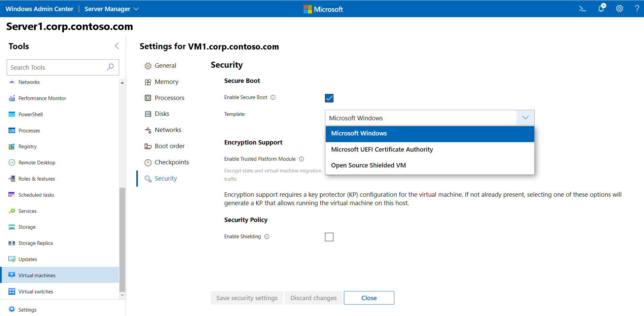Click info icon next to Enable Shielding
Viewport: 644px width, 316px height.
[267, 236]
